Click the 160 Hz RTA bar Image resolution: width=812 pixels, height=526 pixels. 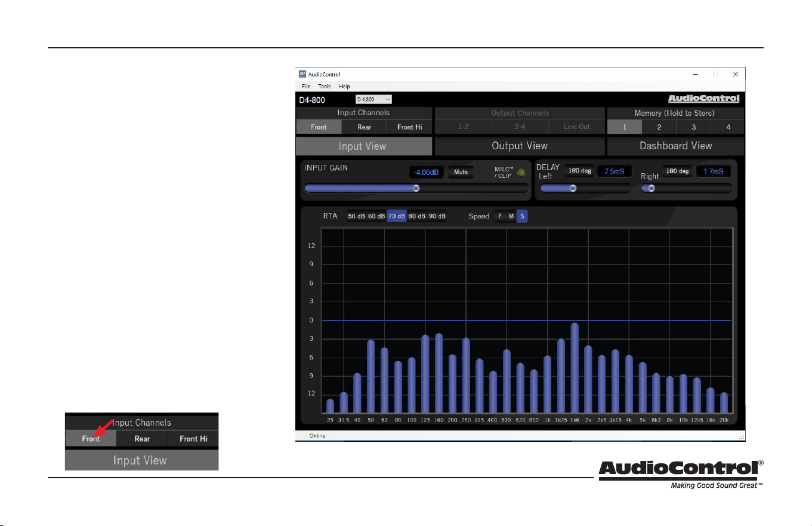pos(439,373)
